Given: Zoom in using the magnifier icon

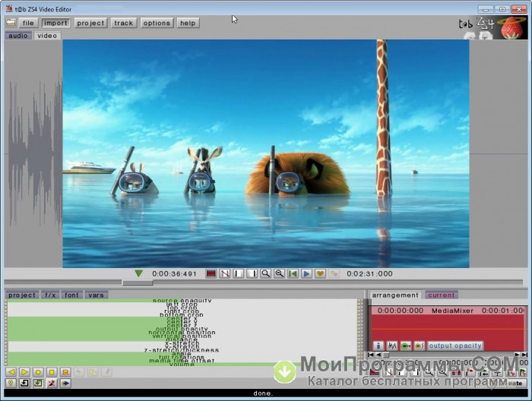Looking at the screenshot, I should point(266,273).
